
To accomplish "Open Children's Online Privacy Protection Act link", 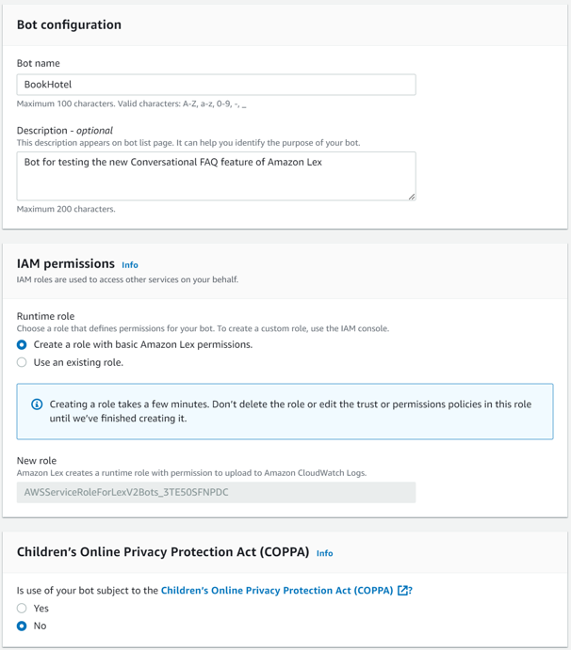I will click(277, 590).
